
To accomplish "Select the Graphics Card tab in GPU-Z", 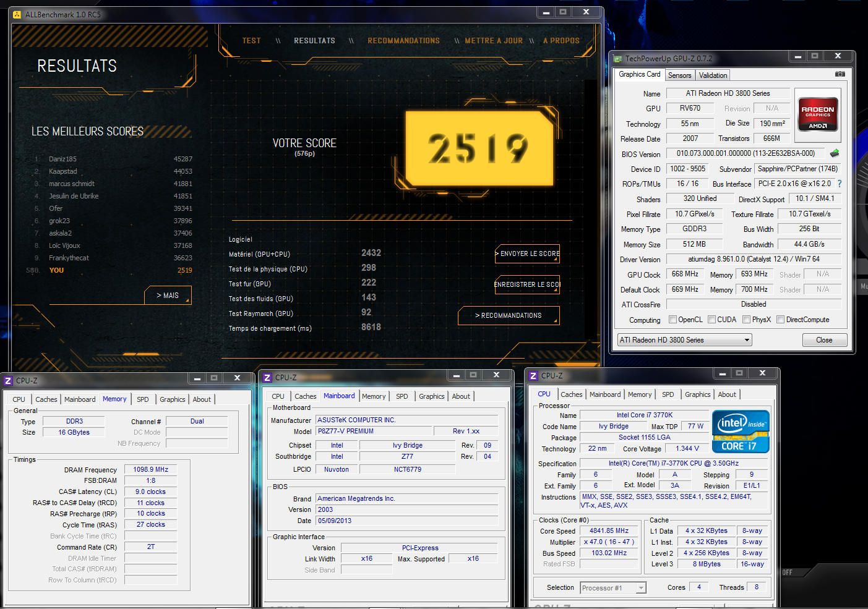I will click(640, 74).
